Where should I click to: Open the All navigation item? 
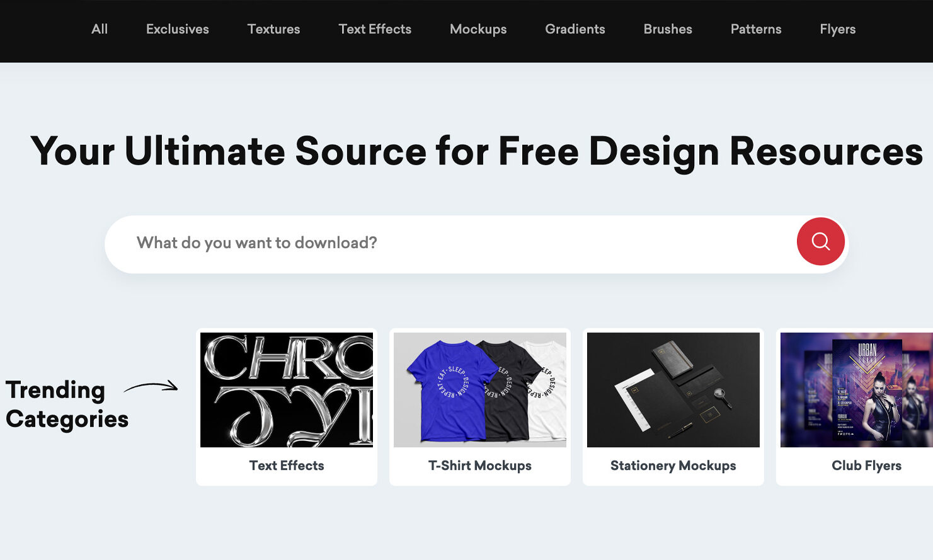tap(100, 29)
